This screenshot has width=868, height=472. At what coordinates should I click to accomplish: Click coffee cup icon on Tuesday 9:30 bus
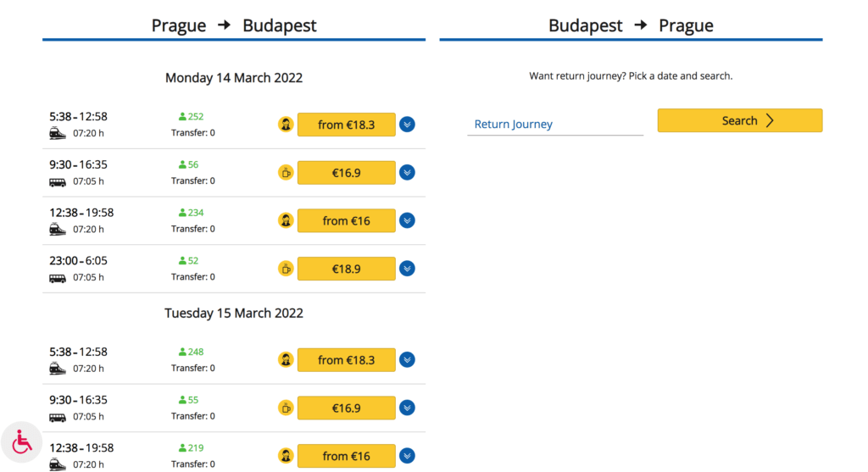[286, 408]
